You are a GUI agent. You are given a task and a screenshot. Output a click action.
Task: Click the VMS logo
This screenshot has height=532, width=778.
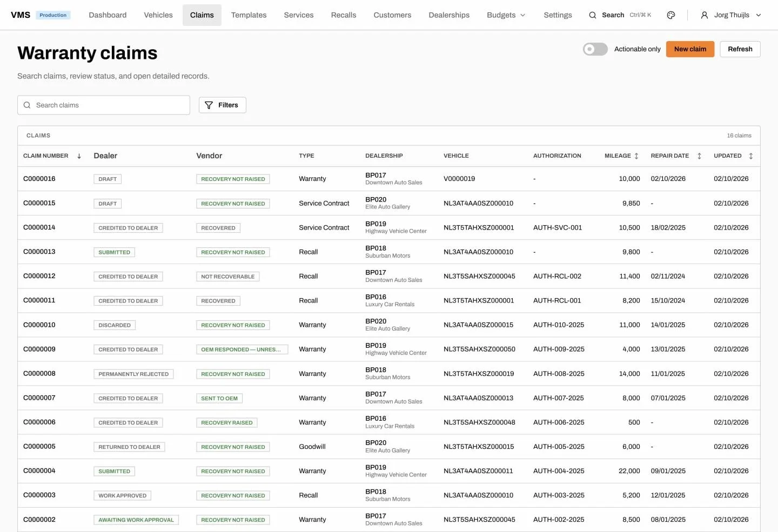pos(21,15)
